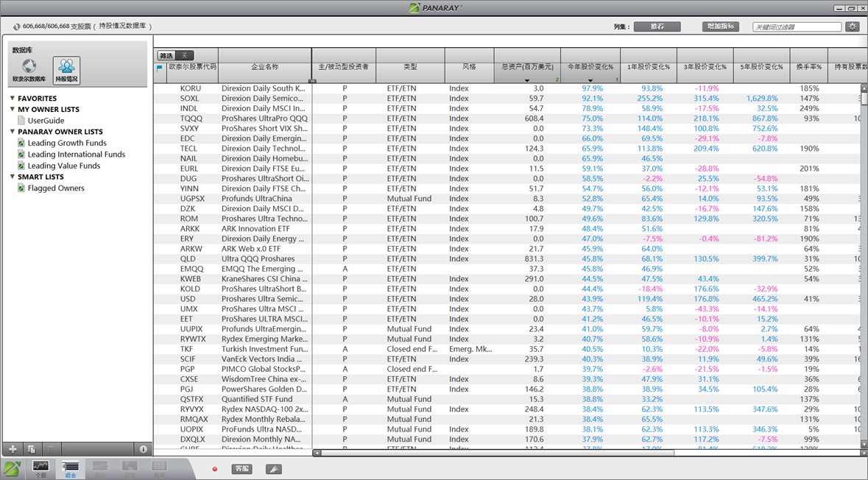Click the refresh icon beside stock count

(17, 27)
